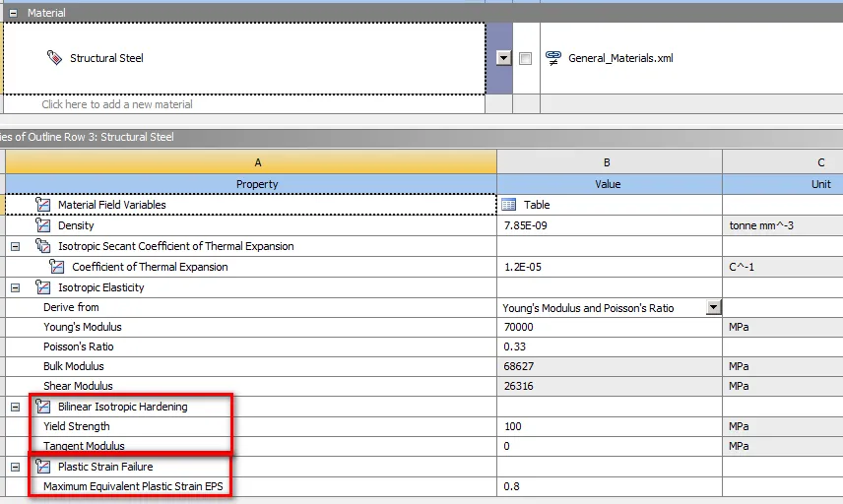Click the Material Field Variables property icon
This screenshot has height=504, width=843.
[x=42, y=205]
